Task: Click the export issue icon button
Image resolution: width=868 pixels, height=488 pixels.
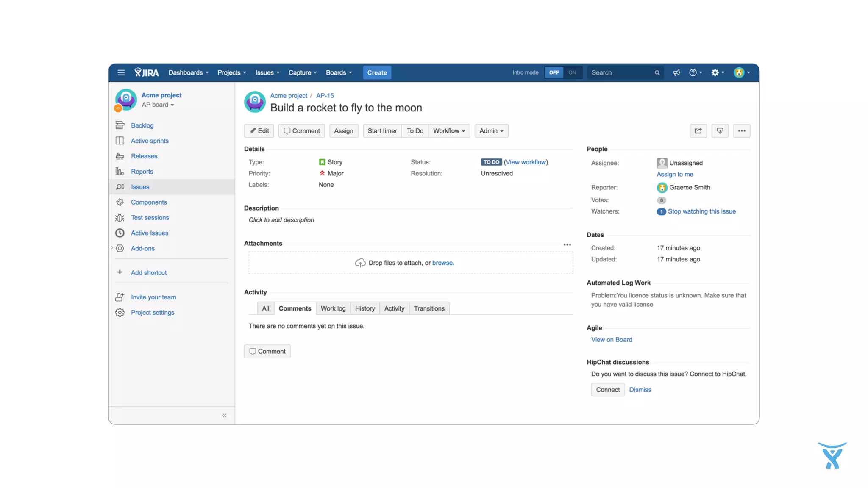Action: coord(720,131)
